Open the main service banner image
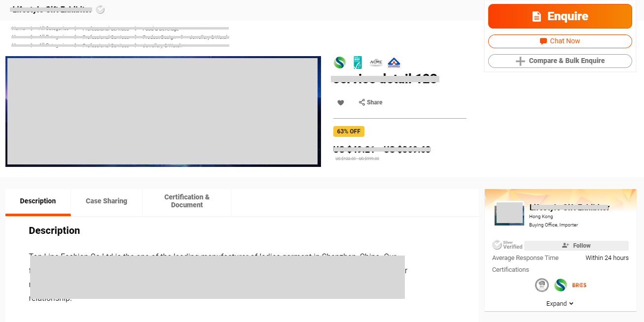 click(163, 111)
